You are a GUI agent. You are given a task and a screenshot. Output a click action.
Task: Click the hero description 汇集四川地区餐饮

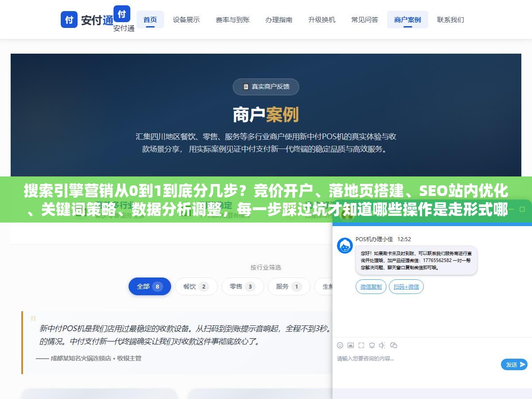(x=266, y=143)
